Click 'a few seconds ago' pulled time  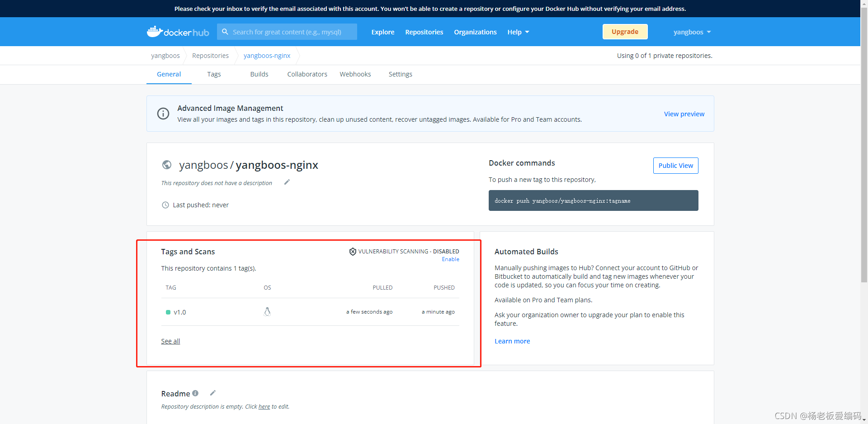pos(369,312)
